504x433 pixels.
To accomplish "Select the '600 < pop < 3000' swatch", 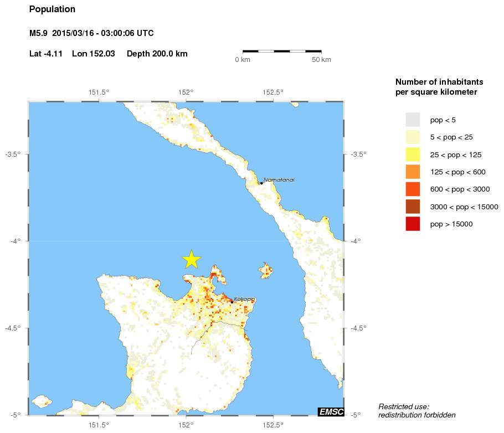I will [413, 189].
